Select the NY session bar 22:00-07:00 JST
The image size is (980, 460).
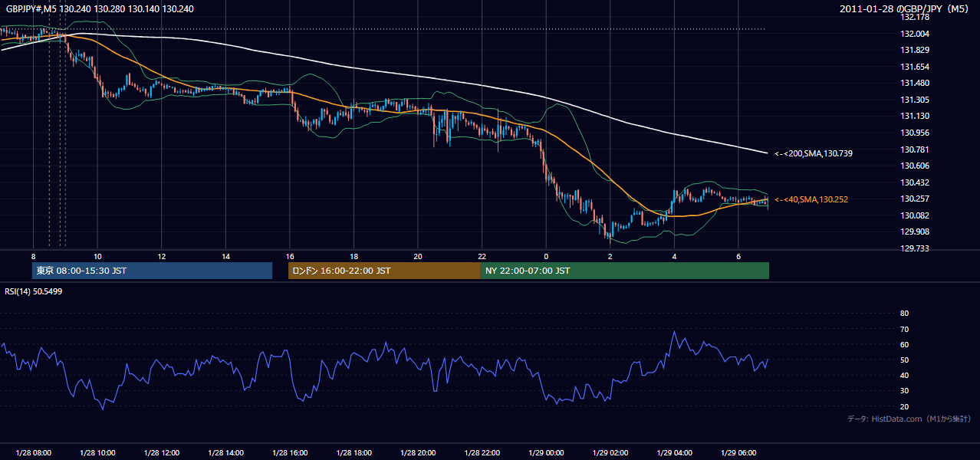coord(625,271)
